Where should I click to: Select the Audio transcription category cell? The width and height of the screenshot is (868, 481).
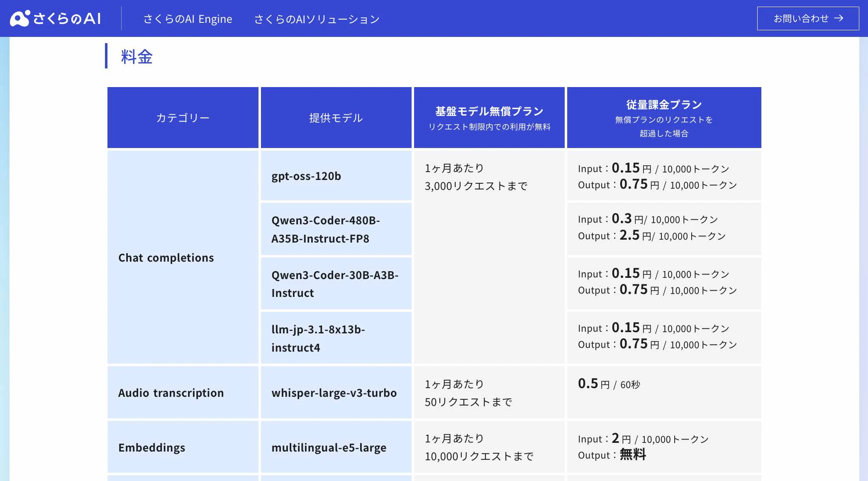click(x=183, y=392)
